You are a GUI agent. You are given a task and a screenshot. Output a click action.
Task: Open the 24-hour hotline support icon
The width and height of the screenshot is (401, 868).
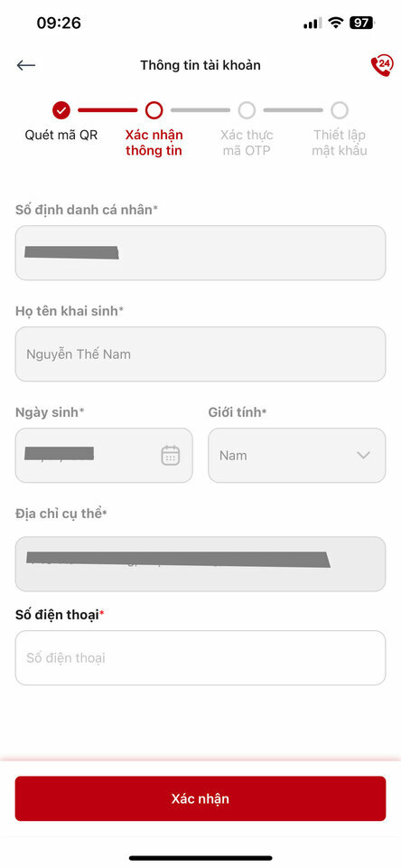click(x=381, y=65)
